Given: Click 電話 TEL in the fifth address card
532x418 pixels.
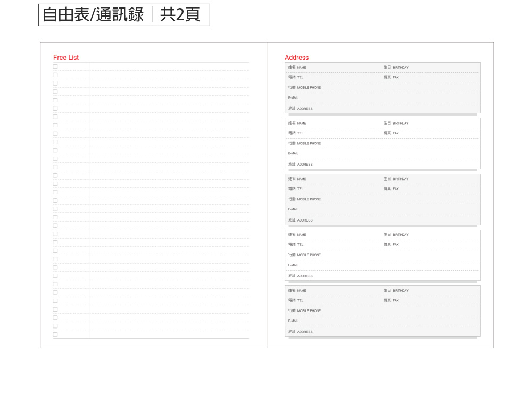Looking at the screenshot, I should pos(296,300).
